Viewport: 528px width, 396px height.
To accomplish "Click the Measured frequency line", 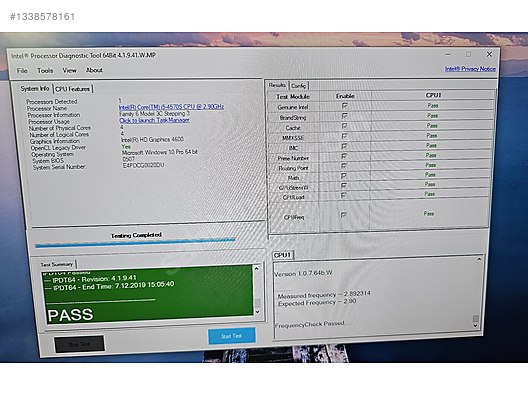I will [324, 295].
